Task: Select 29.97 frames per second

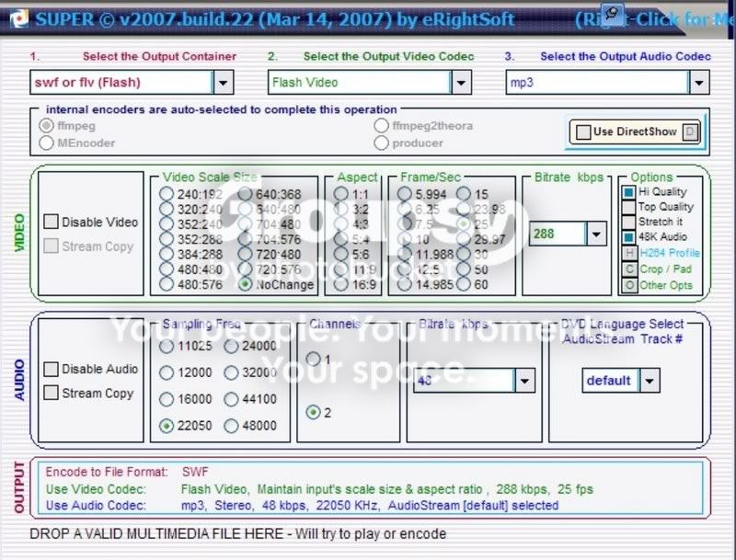Action: point(464,239)
